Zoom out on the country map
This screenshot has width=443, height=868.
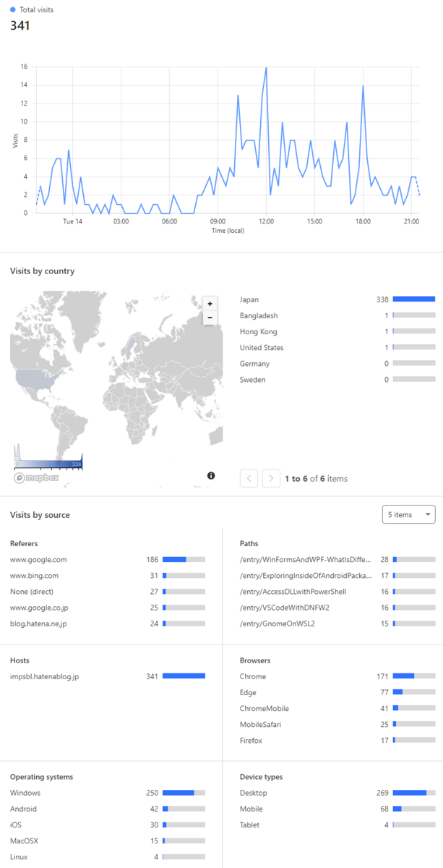pyautogui.click(x=210, y=318)
